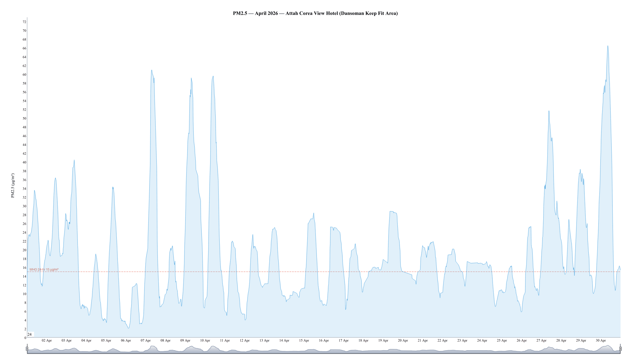Select the 13 Apr x-axis label
This screenshot has width=632, height=364.
tap(264, 340)
